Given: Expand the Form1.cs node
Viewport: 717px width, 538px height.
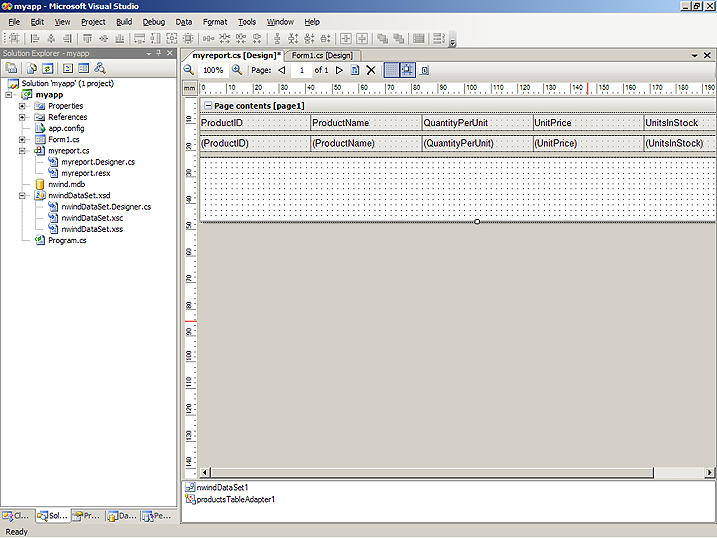Looking at the screenshot, I should (21, 139).
